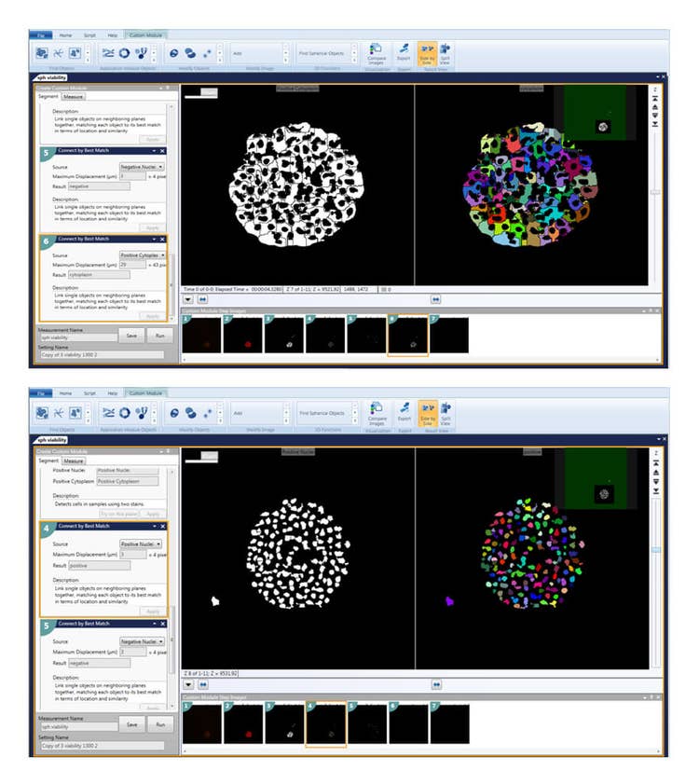Image resolution: width=699 pixels, height=784 pixels.
Task: Open Source dropdown showing Positive Cytoplasm in step 6
Action: 143,254
